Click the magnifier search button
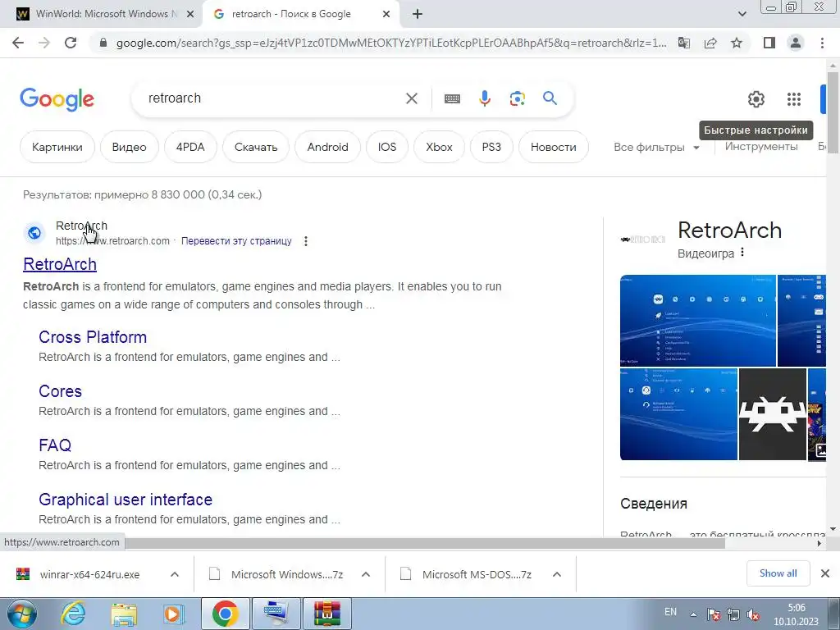The image size is (840, 630). (x=550, y=98)
